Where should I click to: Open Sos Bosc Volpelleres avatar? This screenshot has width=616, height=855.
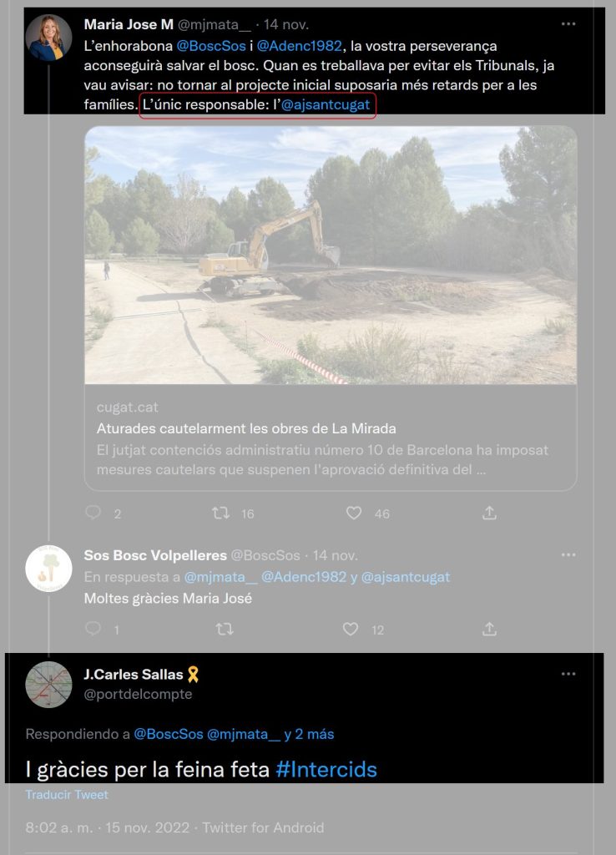tap(48, 568)
